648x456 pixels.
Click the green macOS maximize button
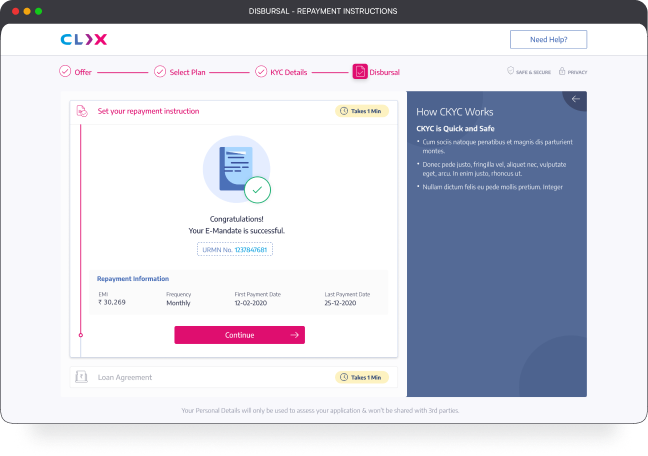[x=39, y=11]
